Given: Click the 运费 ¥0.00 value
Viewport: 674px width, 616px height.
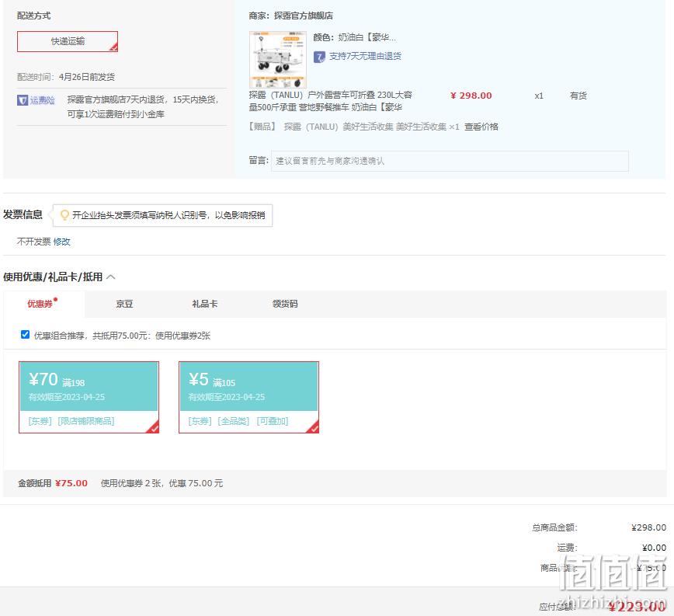Looking at the screenshot, I should click(x=655, y=548).
